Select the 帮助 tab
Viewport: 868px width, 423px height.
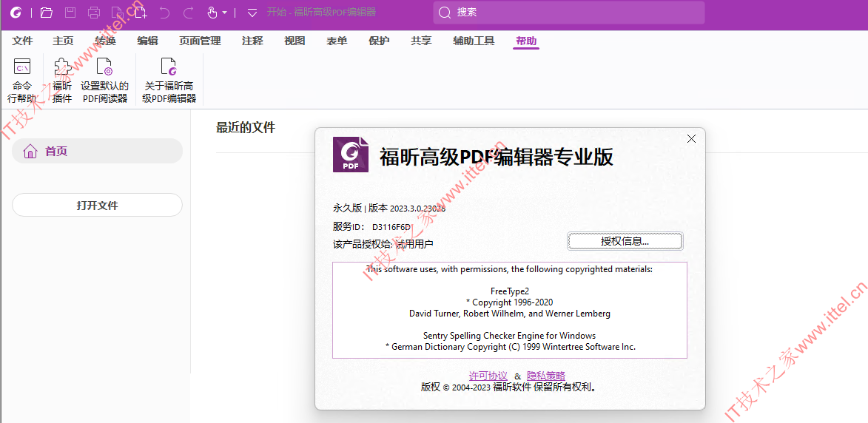pyautogui.click(x=526, y=41)
